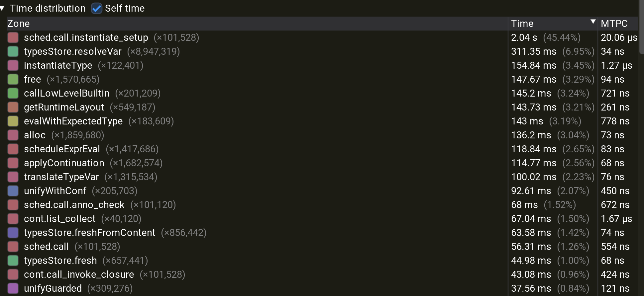Click the blue unifyWithConf color swatch

click(x=13, y=191)
